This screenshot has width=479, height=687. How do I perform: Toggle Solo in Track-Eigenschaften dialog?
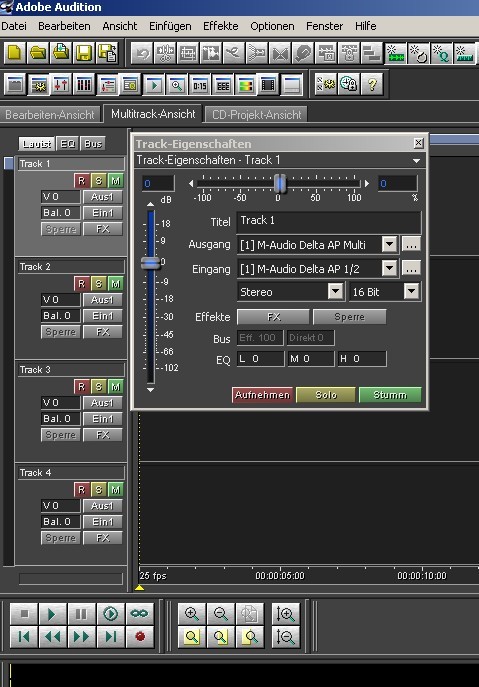[326, 395]
